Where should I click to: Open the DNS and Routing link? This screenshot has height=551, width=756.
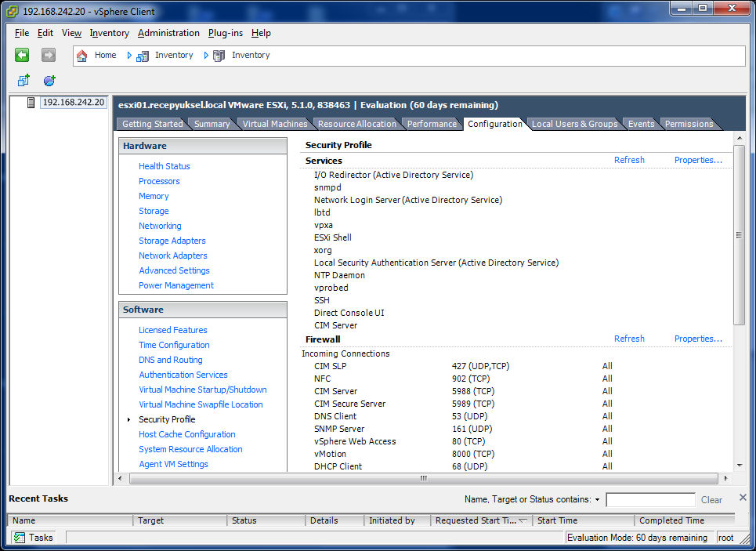click(171, 360)
